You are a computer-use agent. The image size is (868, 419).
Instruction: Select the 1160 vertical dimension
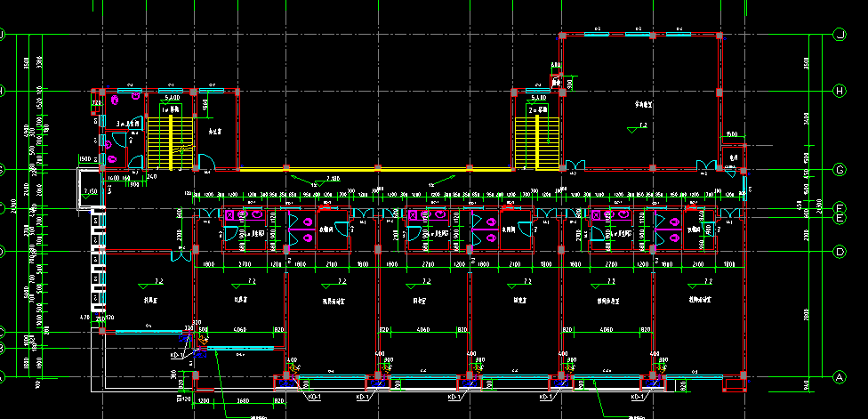[205, 104]
